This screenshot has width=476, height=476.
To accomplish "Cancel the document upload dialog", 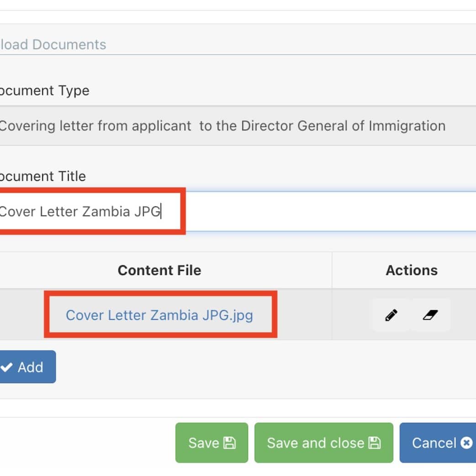I will coord(436,443).
